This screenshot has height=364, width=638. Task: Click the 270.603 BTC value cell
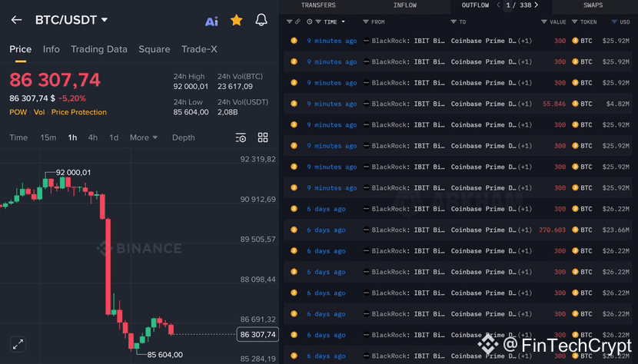tap(552, 230)
